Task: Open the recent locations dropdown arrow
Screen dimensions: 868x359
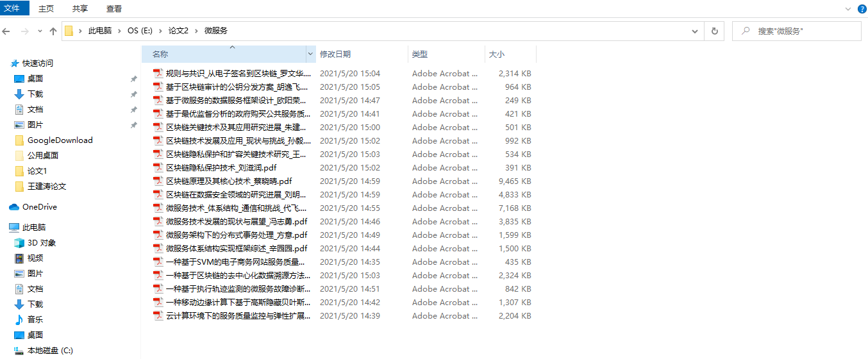Action: pyautogui.click(x=40, y=31)
